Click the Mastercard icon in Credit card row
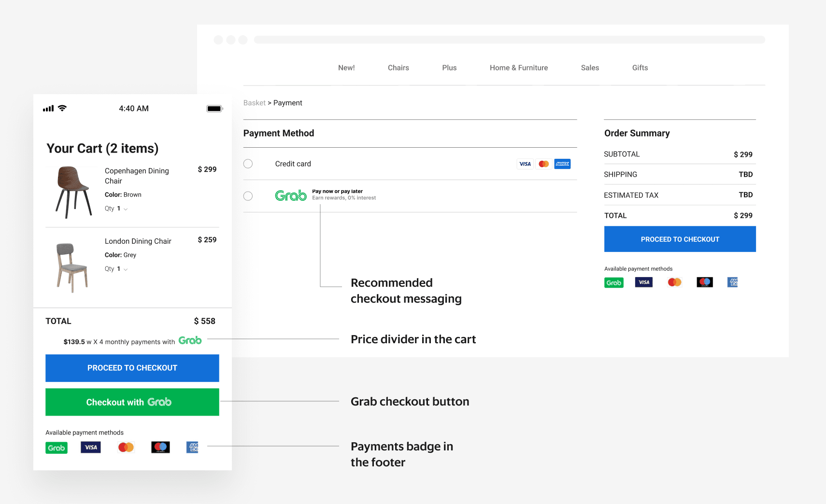826x504 pixels. (543, 164)
